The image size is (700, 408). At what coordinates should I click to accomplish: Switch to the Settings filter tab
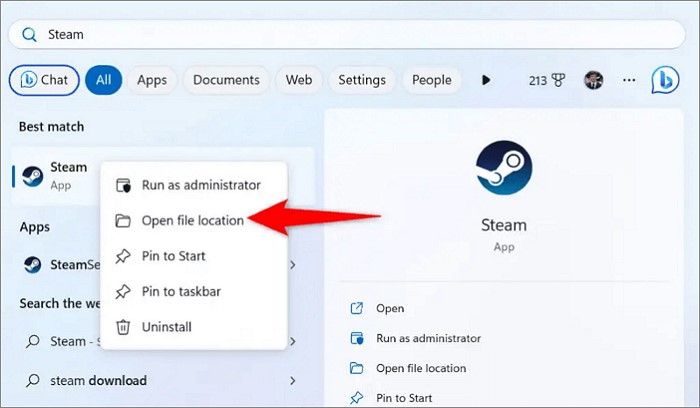(362, 80)
